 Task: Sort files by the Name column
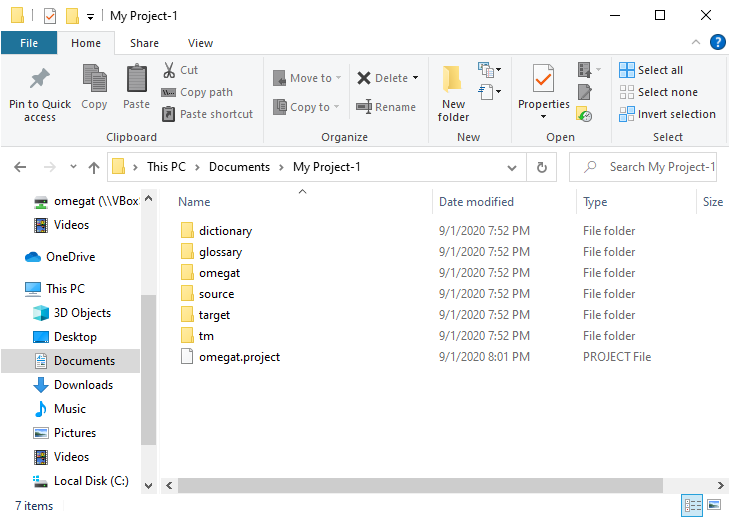click(194, 202)
